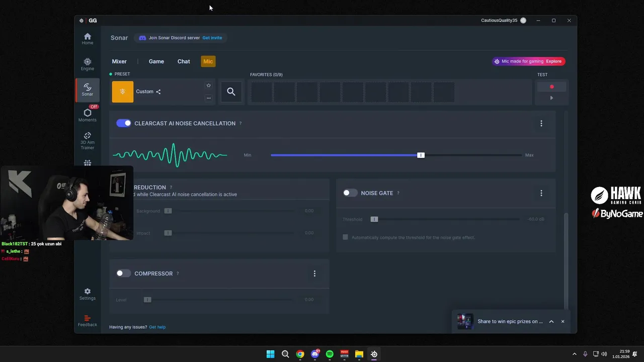The height and width of the screenshot is (362, 644).
Task: Switch to the Chat tab
Action: 184,61
